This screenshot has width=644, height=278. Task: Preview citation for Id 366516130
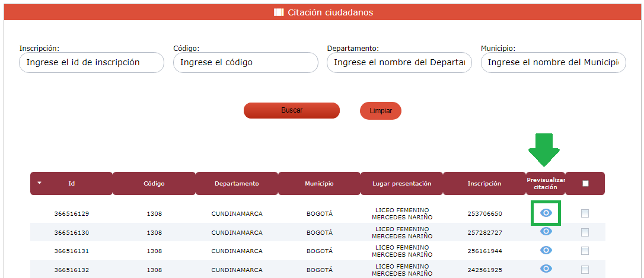pyautogui.click(x=546, y=232)
